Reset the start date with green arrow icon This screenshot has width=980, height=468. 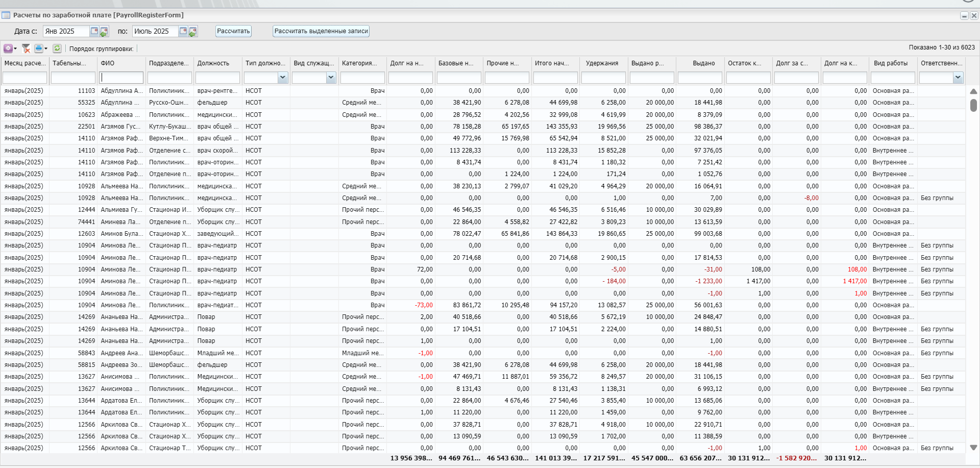point(104,32)
